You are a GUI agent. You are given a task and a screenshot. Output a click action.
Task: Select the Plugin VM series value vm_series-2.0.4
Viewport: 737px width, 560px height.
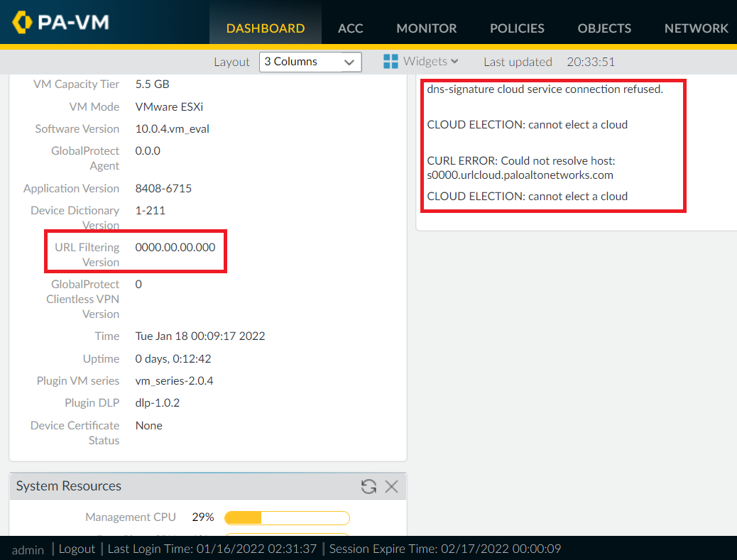[175, 380]
